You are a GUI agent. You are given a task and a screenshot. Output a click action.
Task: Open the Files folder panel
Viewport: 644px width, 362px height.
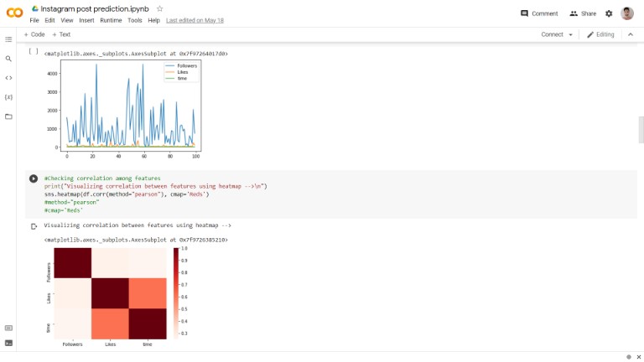point(8,116)
